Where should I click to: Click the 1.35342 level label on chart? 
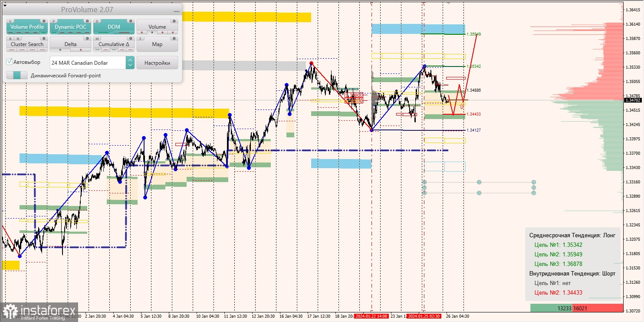(473, 66)
